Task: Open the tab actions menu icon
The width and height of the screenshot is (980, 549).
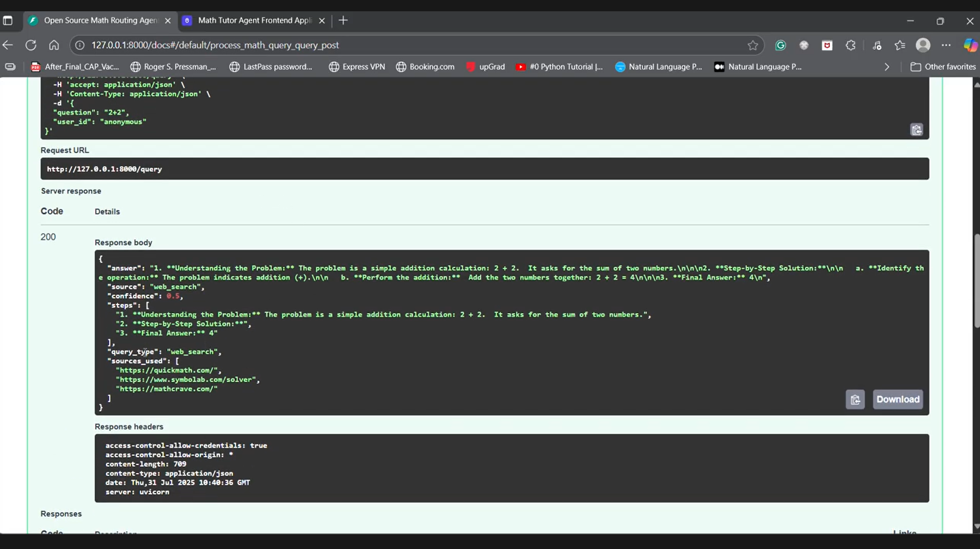Action: coord(8,21)
